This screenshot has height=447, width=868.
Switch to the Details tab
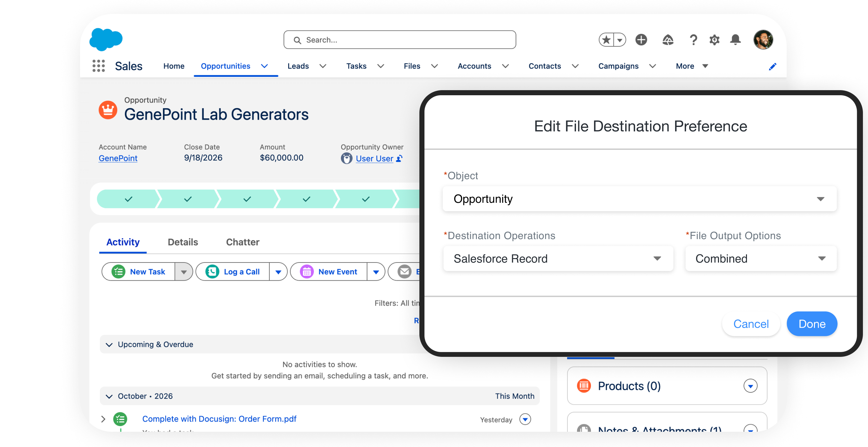(183, 242)
